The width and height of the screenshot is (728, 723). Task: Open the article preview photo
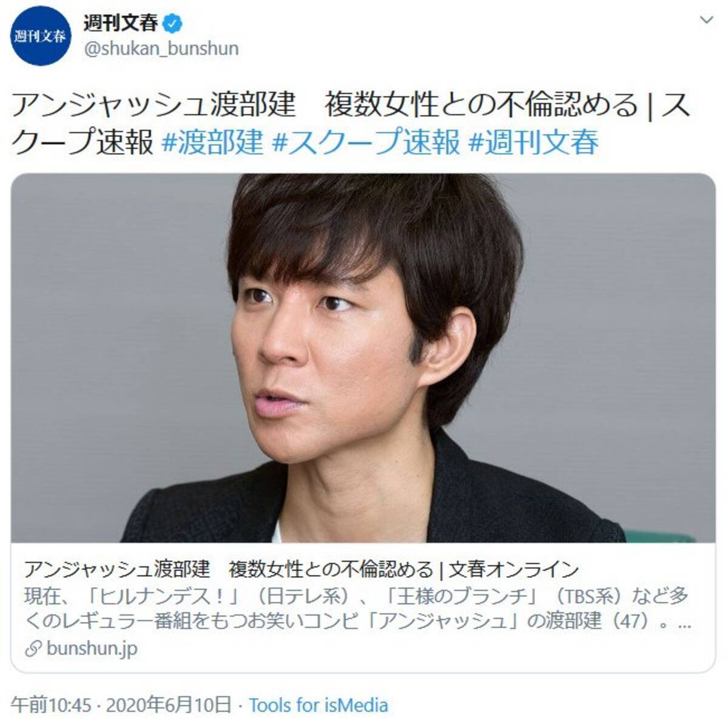363,358
